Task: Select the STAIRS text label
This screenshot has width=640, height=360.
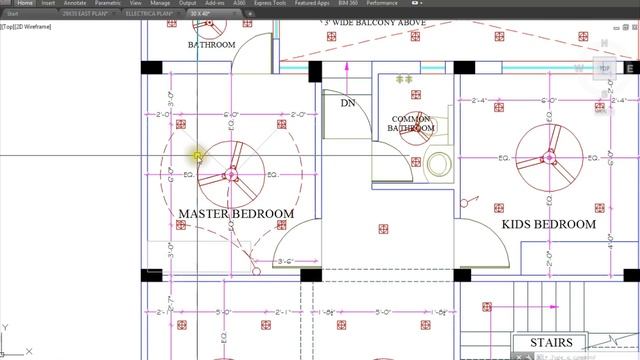Action: pyautogui.click(x=551, y=342)
